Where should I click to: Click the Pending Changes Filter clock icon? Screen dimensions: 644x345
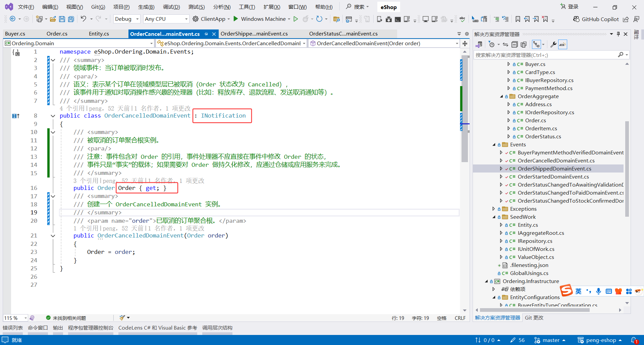point(492,45)
